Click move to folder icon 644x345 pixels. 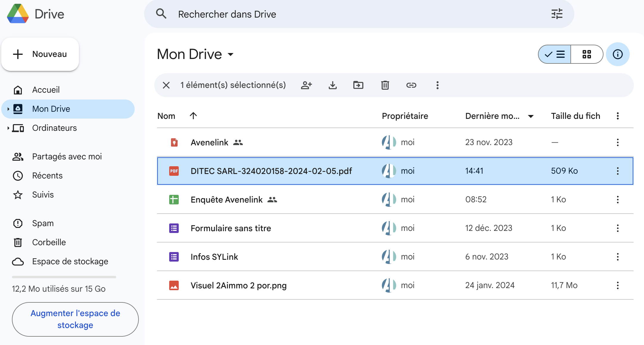click(358, 85)
